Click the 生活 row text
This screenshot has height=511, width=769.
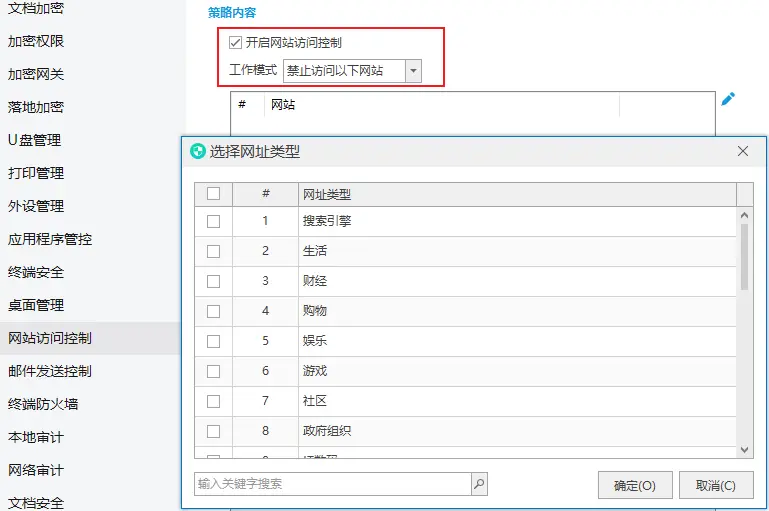click(x=315, y=251)
